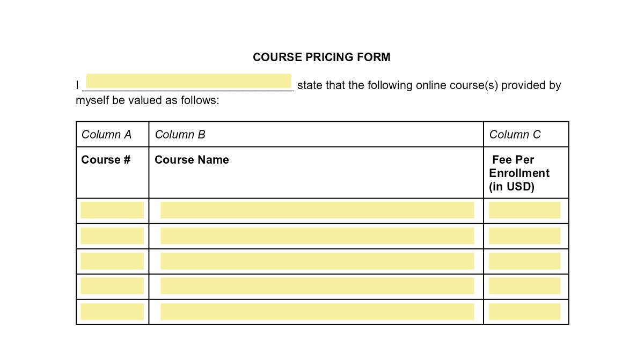
Task: Click the first row Course # field
Action: 112,210
